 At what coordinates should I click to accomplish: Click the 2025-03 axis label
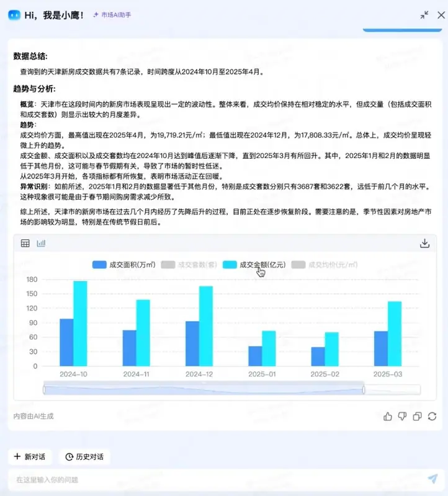[388, 374]
